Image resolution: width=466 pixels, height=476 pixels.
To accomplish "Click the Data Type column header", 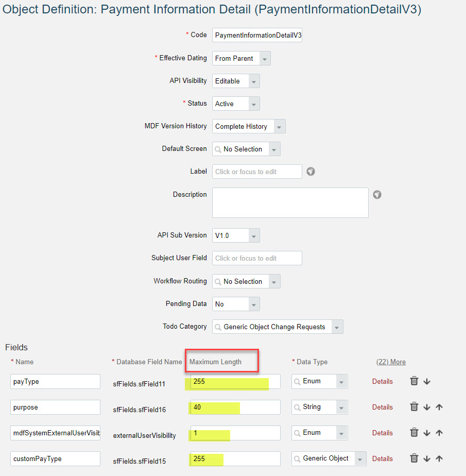I will click(312, 362).
